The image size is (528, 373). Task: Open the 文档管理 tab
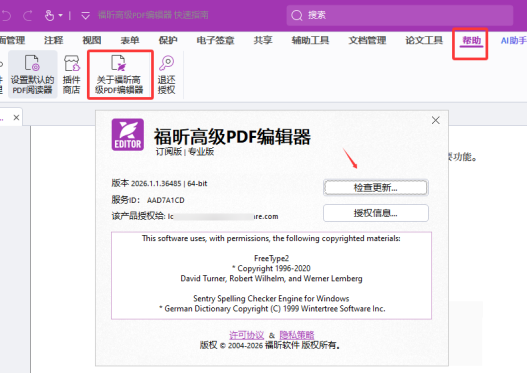click(x=367, y=40)
